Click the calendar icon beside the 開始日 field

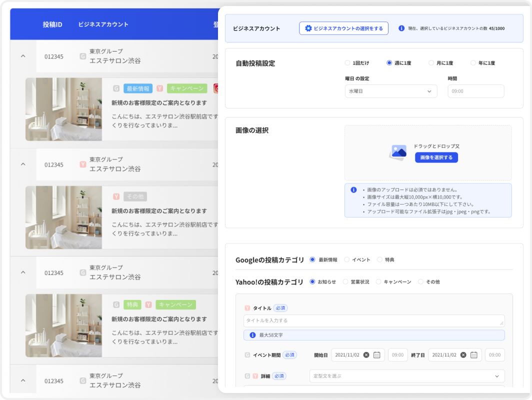point(376,355)
